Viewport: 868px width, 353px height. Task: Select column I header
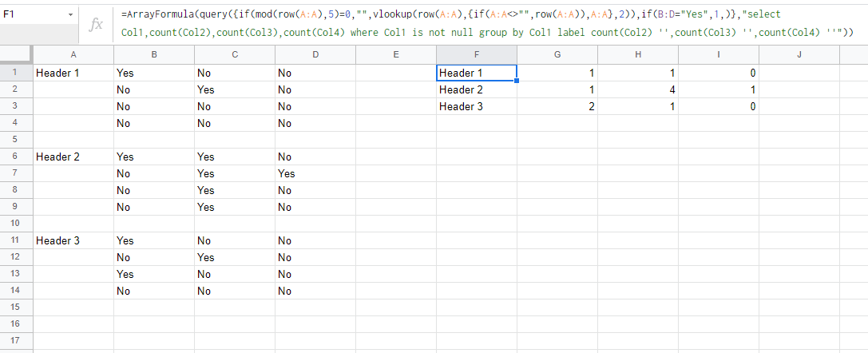(x=719, y=54)
